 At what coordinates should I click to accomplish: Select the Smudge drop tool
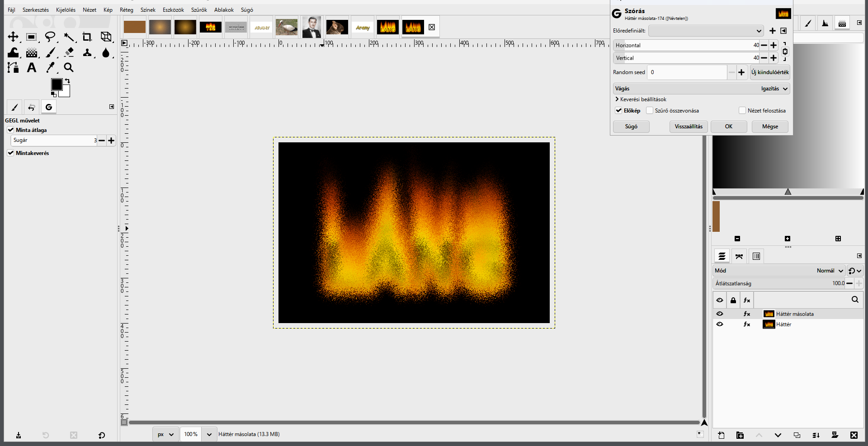(106, 52)
